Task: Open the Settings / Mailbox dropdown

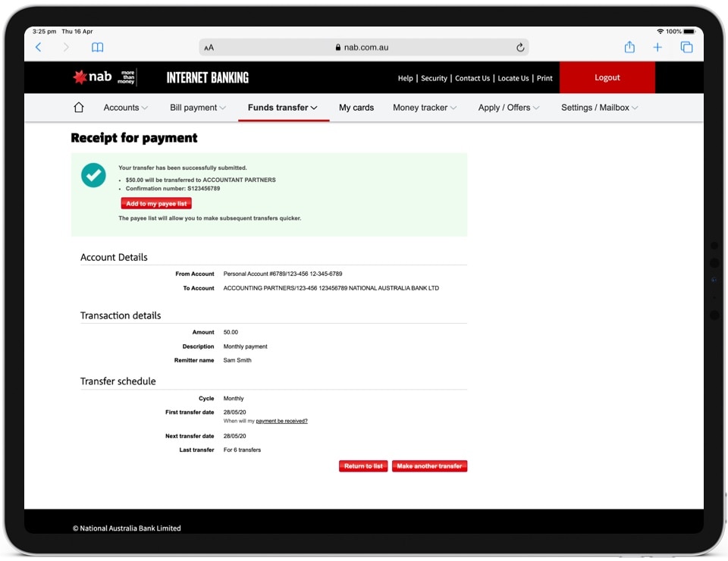Action: point(599,108)
